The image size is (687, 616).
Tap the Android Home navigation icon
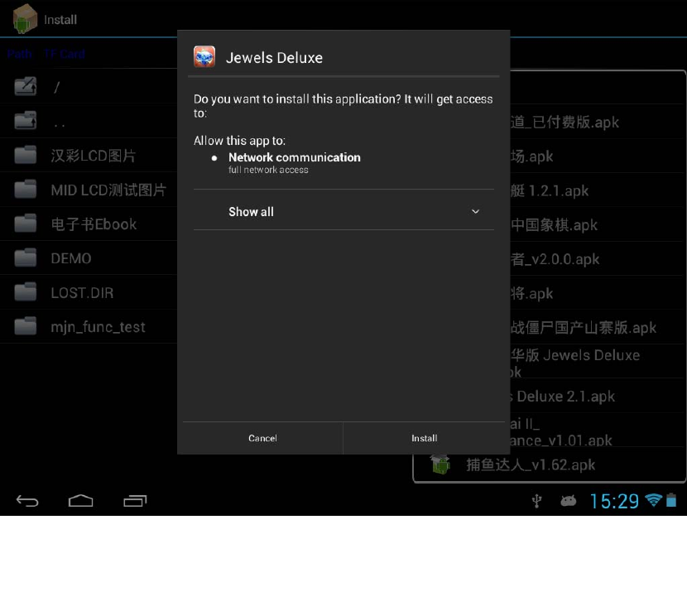pyautogui.click(x=80, y=500)
